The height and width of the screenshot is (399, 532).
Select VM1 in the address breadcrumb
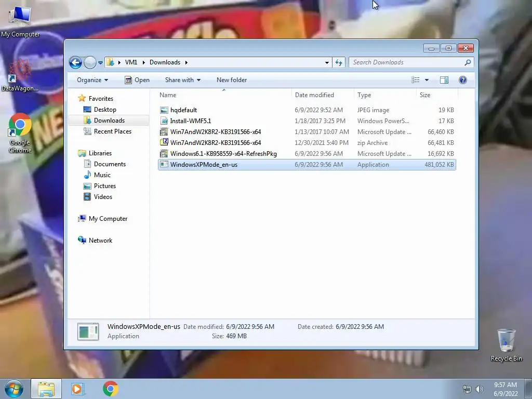[131, 62]
